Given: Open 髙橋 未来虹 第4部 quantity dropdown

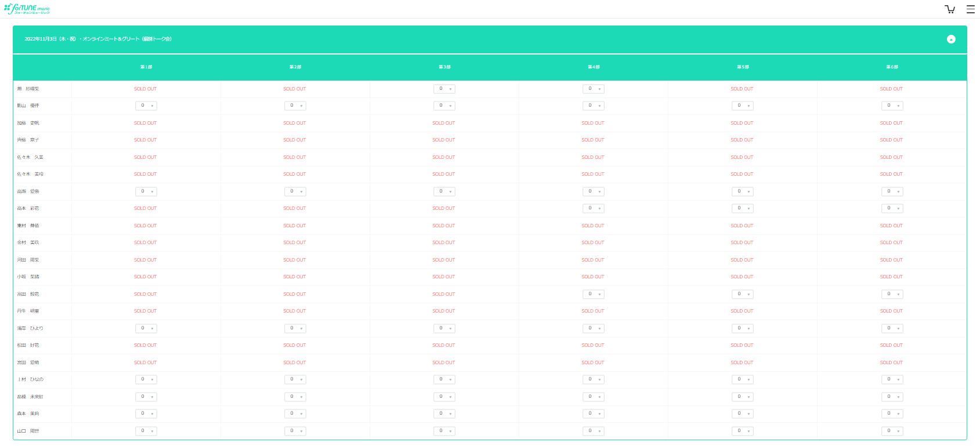Looking at the screenshot, I should (594, 397).
